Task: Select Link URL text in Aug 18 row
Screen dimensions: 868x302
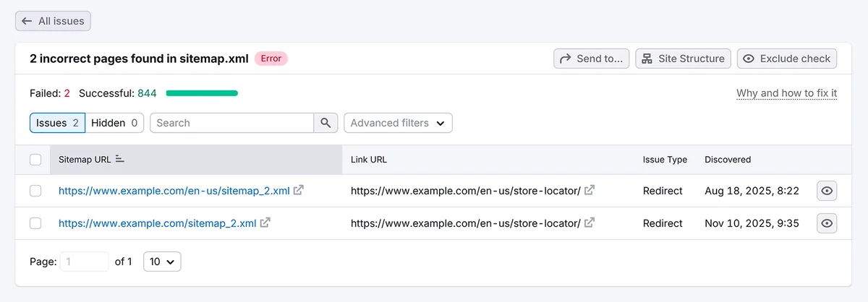Action: tap(466, 191)
